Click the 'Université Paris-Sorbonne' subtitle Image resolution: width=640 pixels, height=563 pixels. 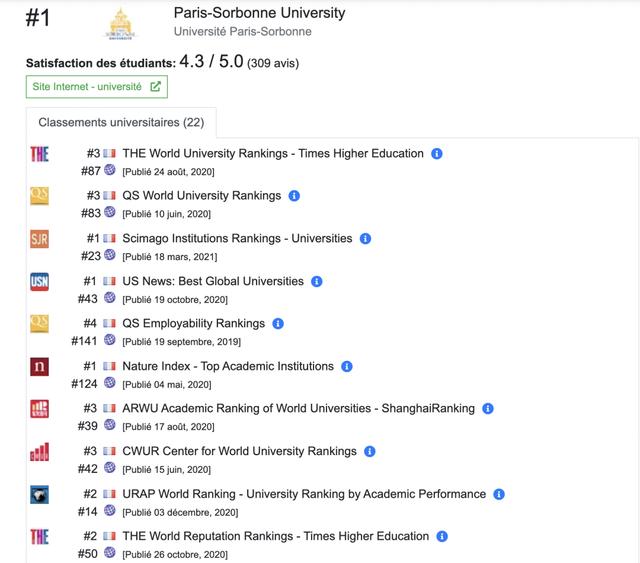[242, 31]
